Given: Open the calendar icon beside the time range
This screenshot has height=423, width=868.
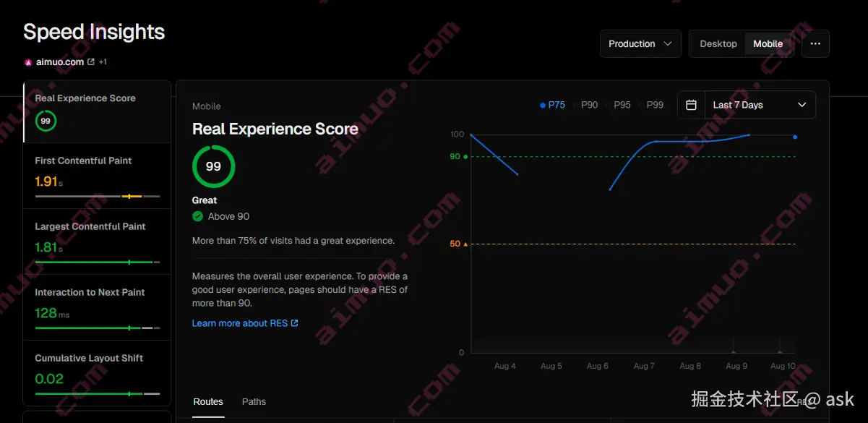Looking at the screenshot, I should click(x=691, y=104).
